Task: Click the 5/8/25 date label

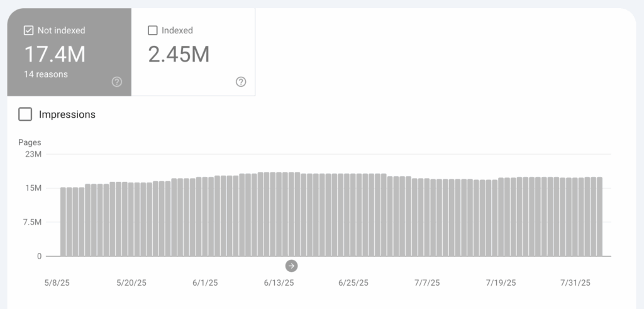Action: [57, 283]
